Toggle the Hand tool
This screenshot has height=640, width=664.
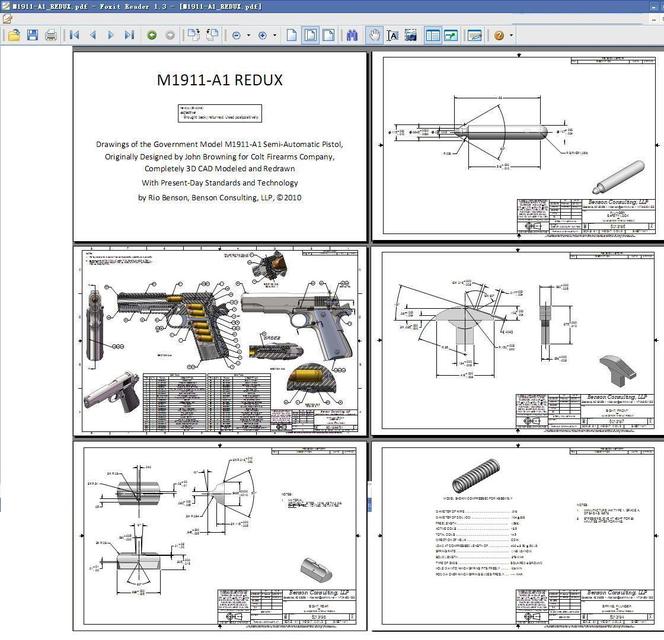pyautogui.click(x=374, y=35)
